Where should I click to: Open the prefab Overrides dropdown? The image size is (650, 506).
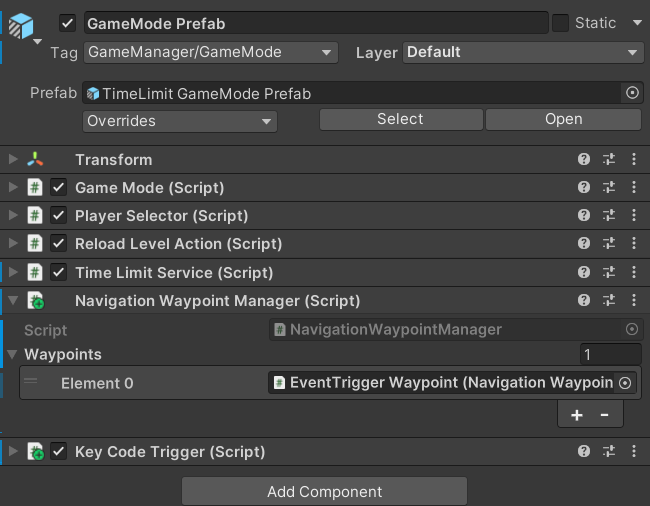point(180,121)
